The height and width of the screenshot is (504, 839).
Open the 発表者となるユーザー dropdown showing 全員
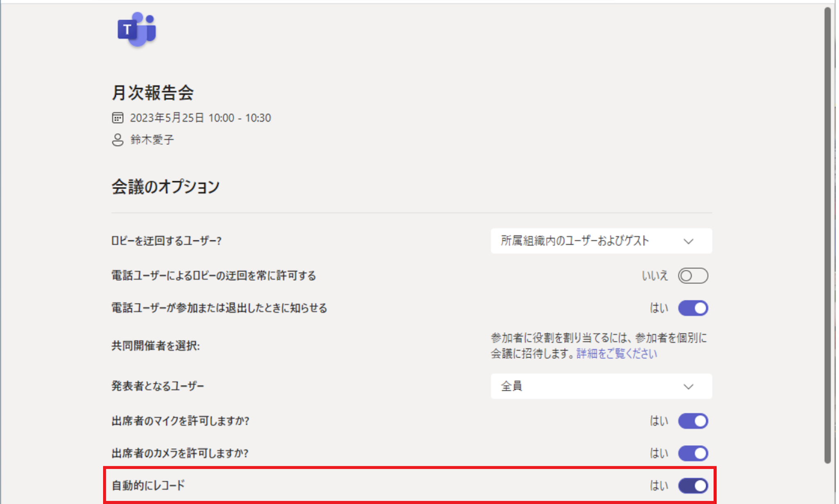click(x=601, y=386)
